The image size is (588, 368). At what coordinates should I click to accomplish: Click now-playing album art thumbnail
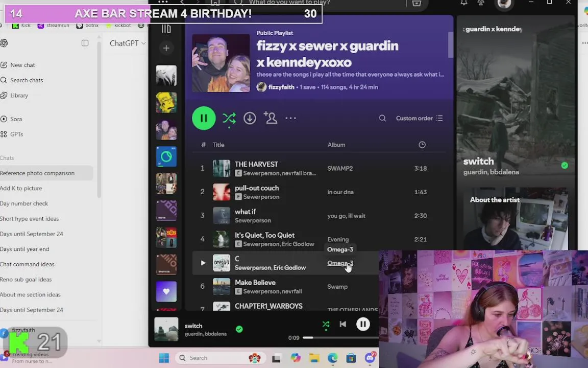coord(166,329)
